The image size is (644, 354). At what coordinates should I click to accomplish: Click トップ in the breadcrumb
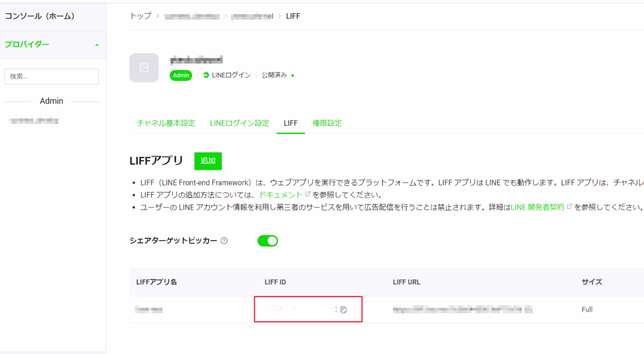[x=141, y=16]
